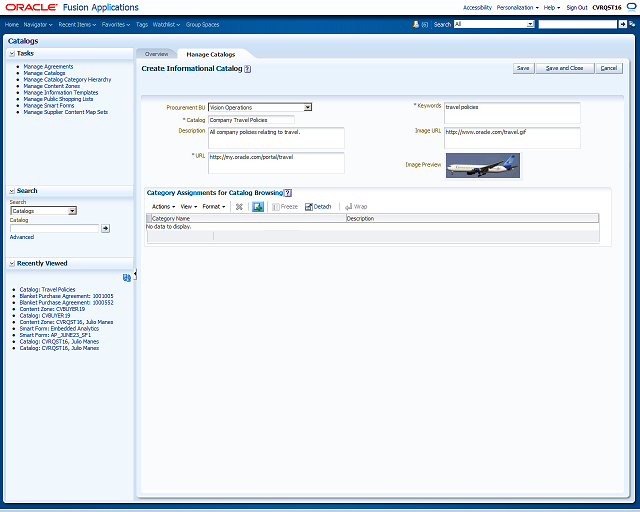The width and height of the screenshot is (640, 512).
Task: Switch to the Overview tab
Action: [156, 54]
